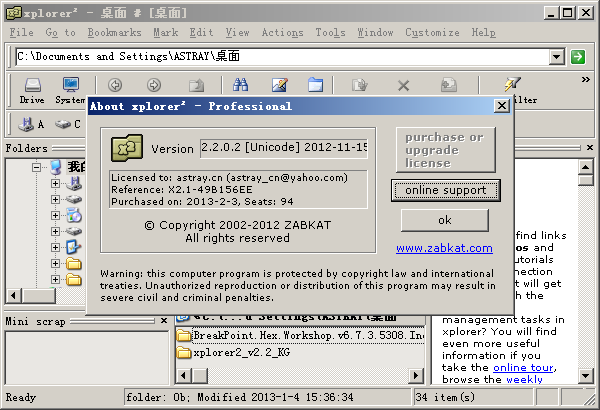
Task: Open the File menu
Action: click(21, 33)
